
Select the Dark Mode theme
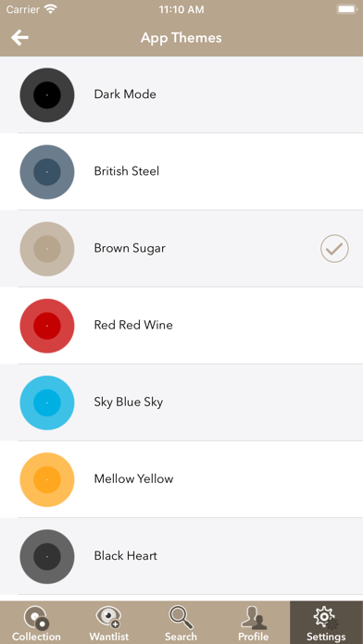pyautogui.click(x=181, y=94)
